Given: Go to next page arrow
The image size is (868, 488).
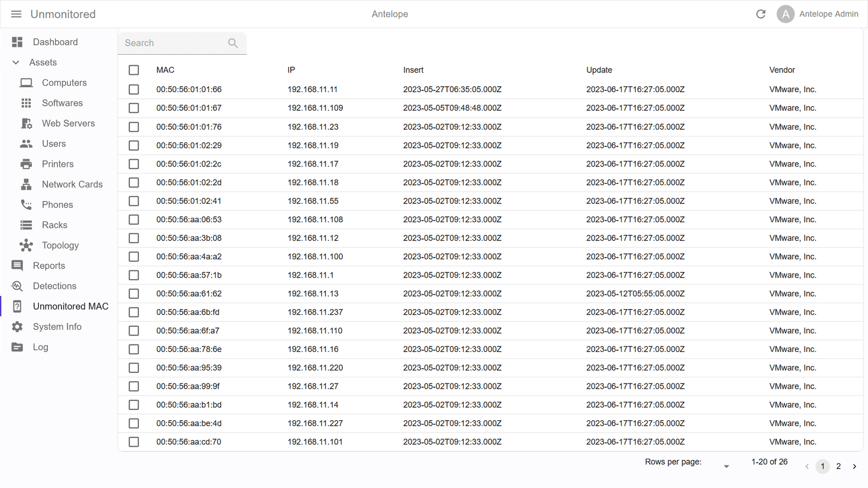Looking at the screenshot, I should (854, 466).
